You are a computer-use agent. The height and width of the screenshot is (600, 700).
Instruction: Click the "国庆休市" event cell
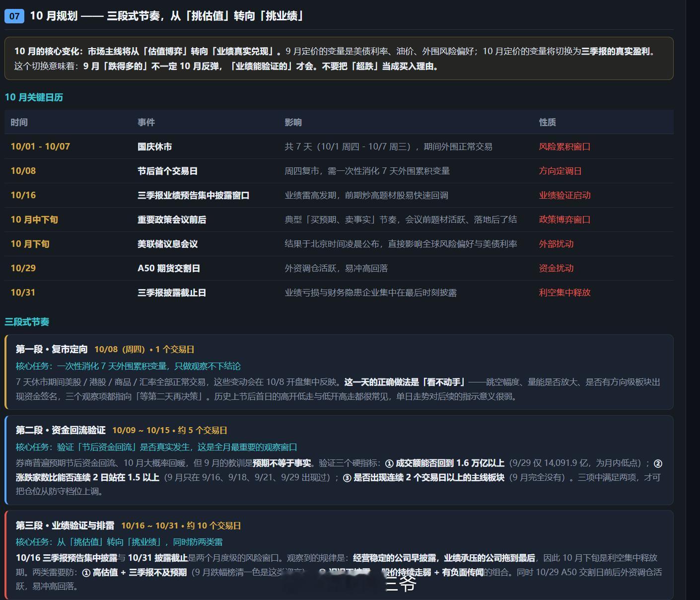[x=155, y=147]
